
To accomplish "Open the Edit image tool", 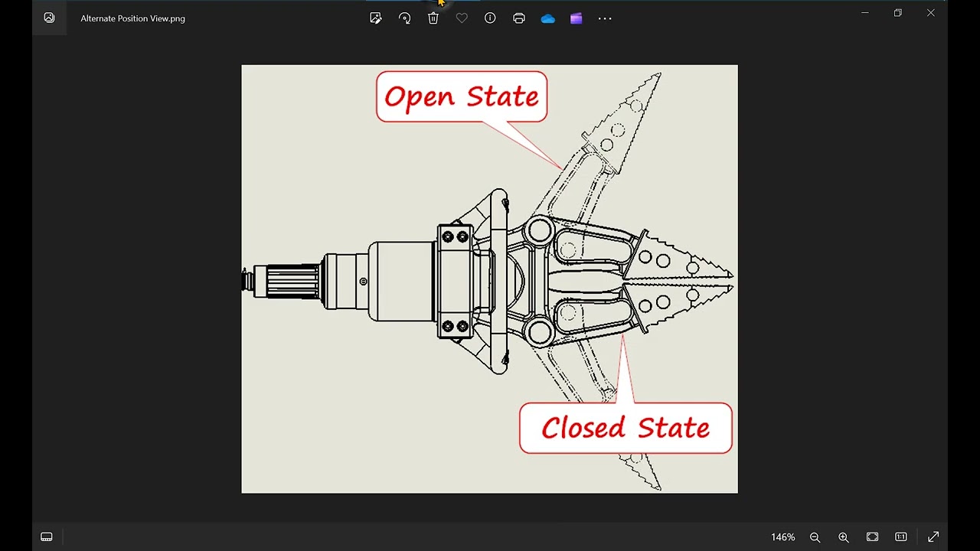I will click(x=375, y=18).
